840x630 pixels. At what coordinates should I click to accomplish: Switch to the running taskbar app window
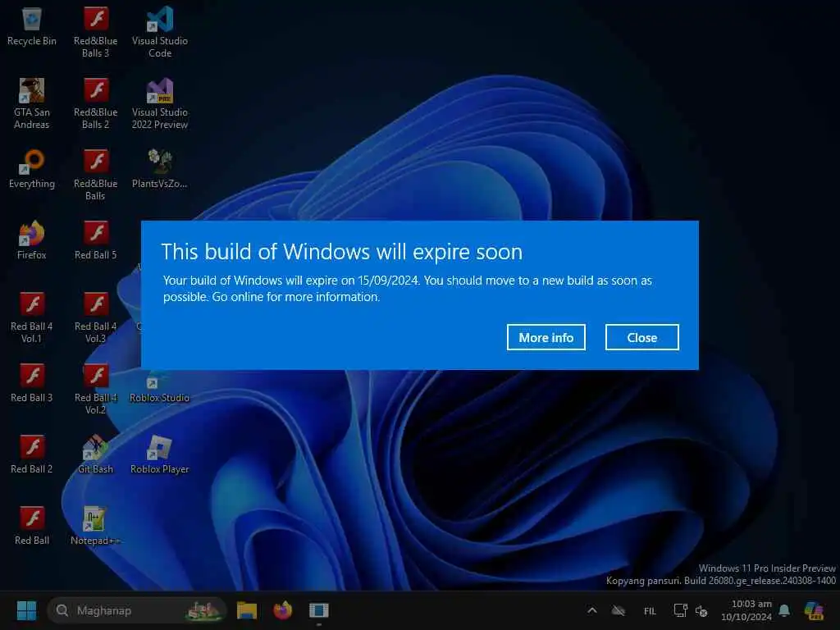coord(318,610)
